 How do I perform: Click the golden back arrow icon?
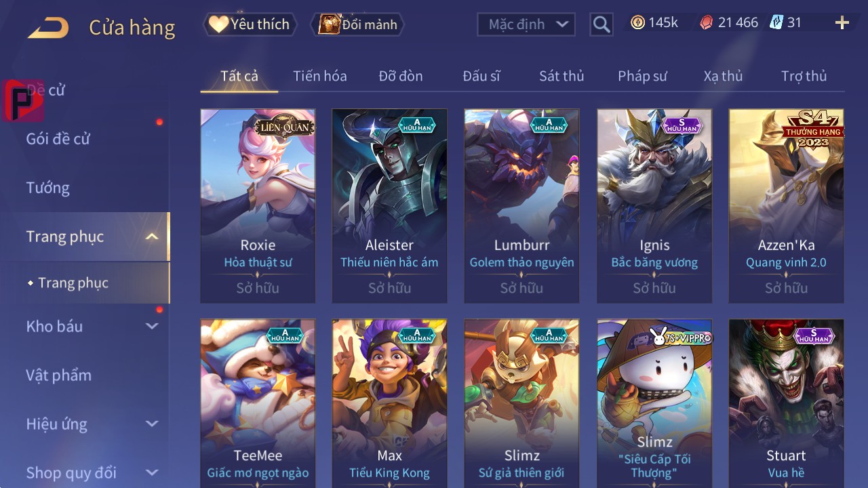click(x=47, y=27)
